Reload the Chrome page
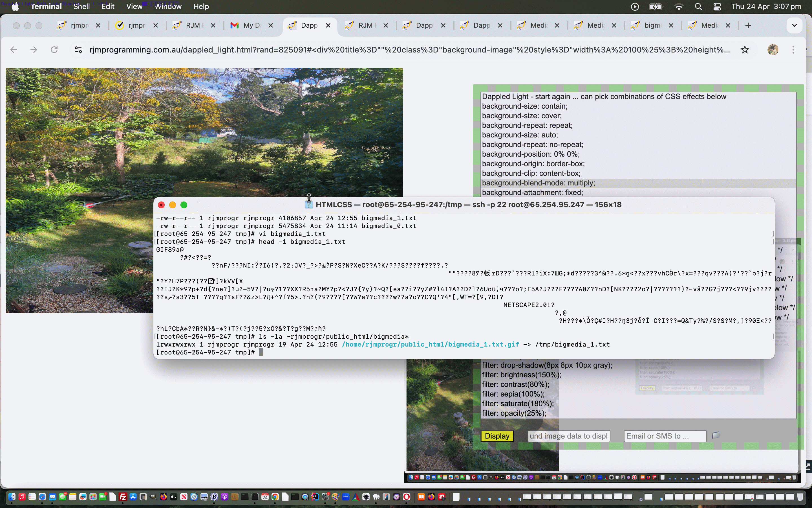812x508 pixels. click(x=54, y=50)
